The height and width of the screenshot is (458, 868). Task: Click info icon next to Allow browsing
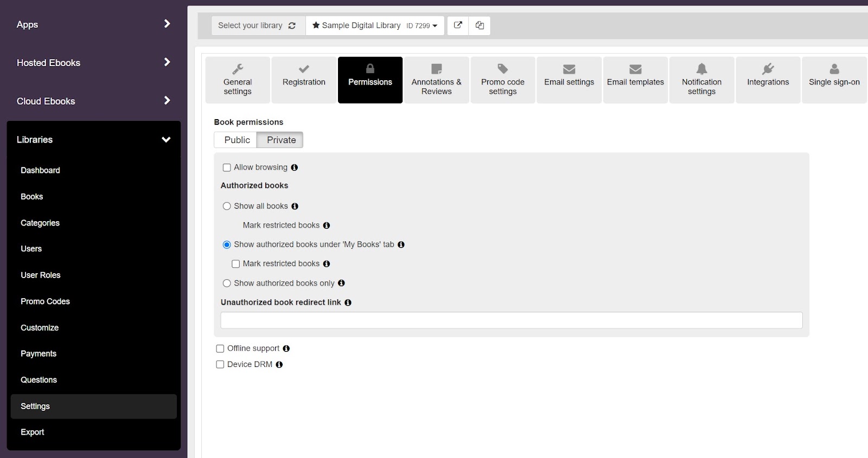[295, 167]
